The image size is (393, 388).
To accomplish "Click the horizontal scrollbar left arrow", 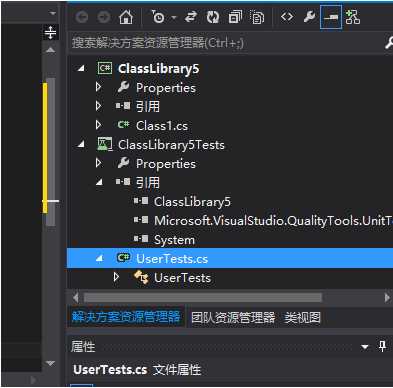I will pyautogui.click(x=76, y=297).
